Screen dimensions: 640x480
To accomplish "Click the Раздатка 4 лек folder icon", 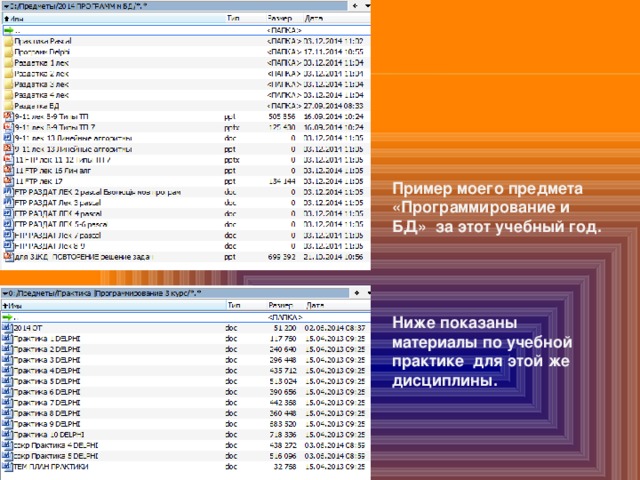I will point(8,95).
